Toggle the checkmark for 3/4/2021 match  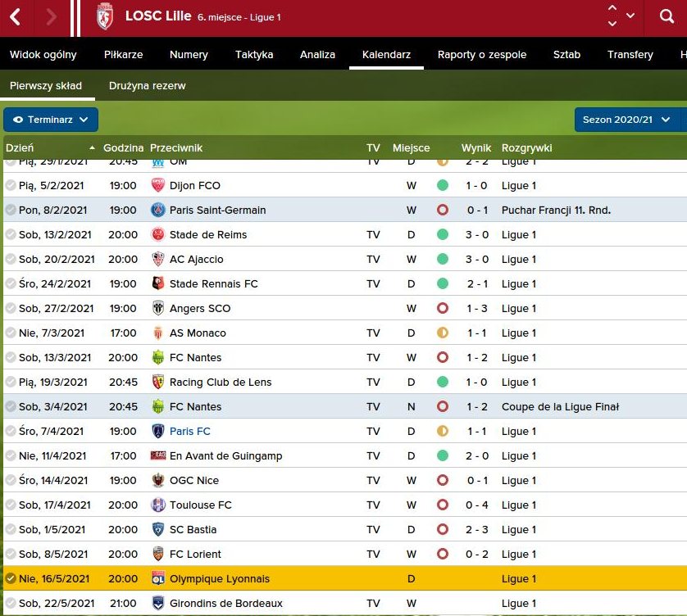11,407
